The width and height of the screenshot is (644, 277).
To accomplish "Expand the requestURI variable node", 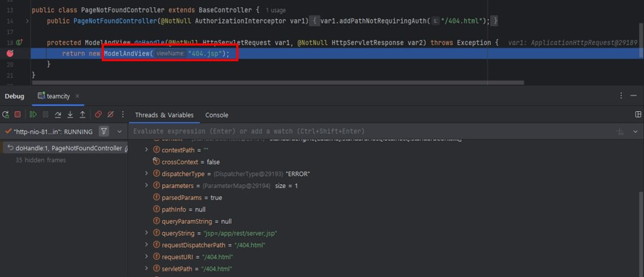I will tap(147, 256).
